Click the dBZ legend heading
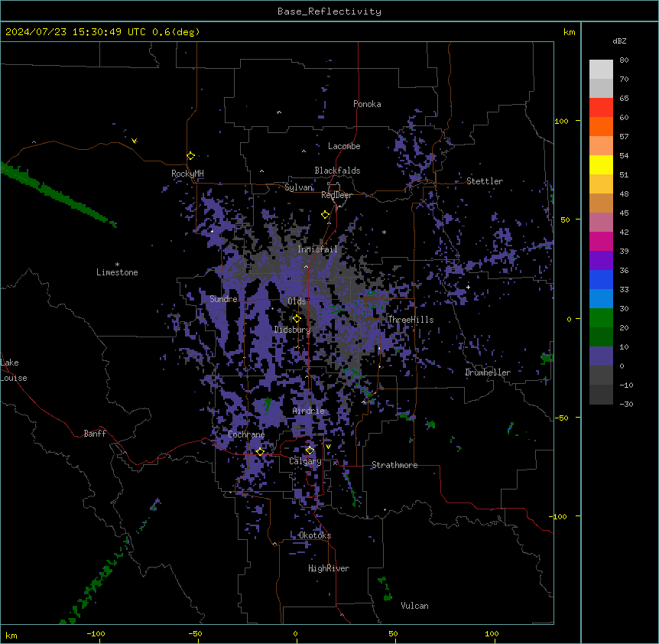 [x=619, y=41]
